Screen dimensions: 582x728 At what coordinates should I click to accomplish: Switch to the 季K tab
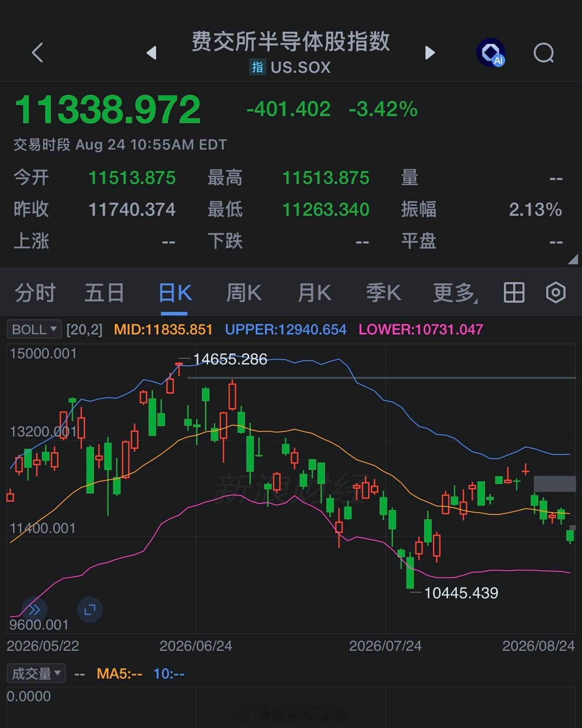(x=384, y=293)
